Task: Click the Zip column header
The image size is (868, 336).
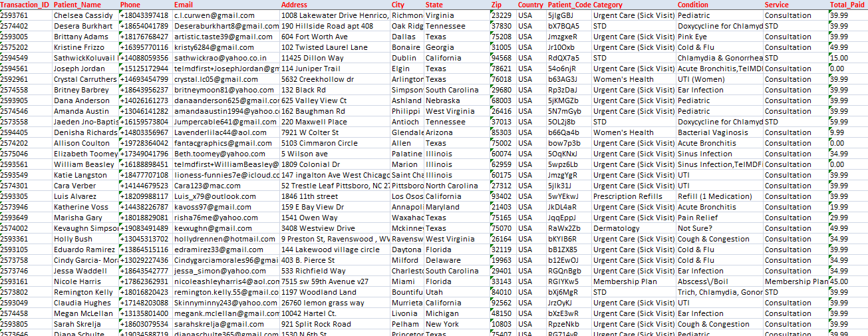Action: [503, 5]
